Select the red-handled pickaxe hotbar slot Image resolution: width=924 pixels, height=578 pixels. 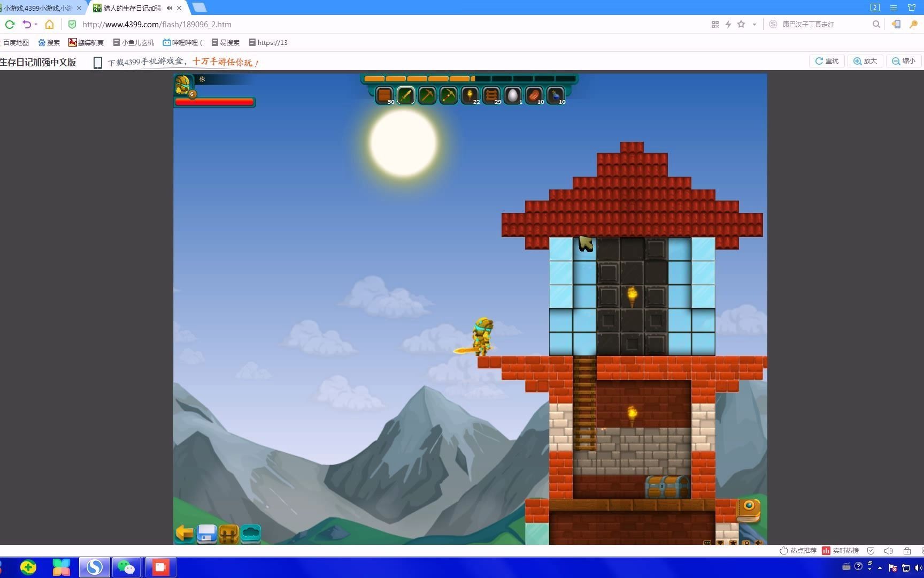coord(449,95)
